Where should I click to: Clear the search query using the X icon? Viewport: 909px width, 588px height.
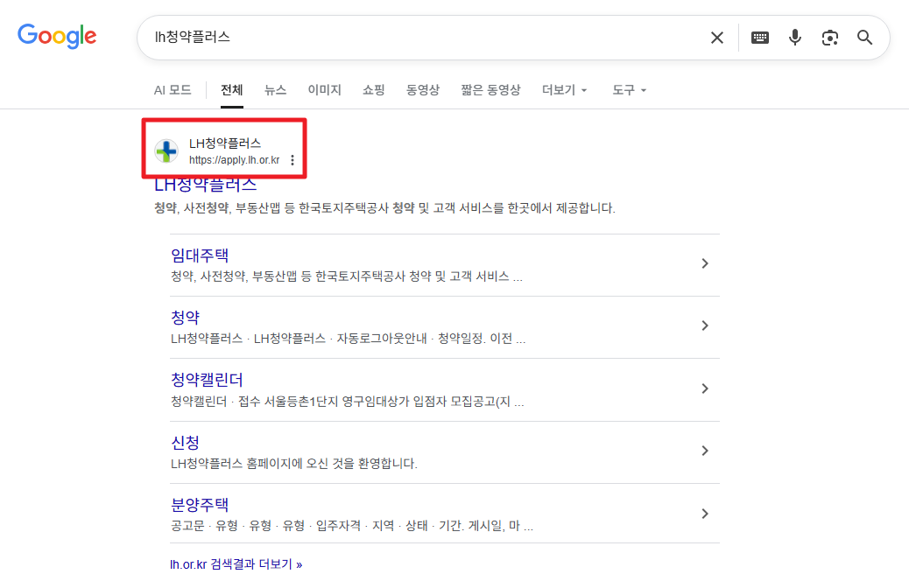[x=717, y=37]
